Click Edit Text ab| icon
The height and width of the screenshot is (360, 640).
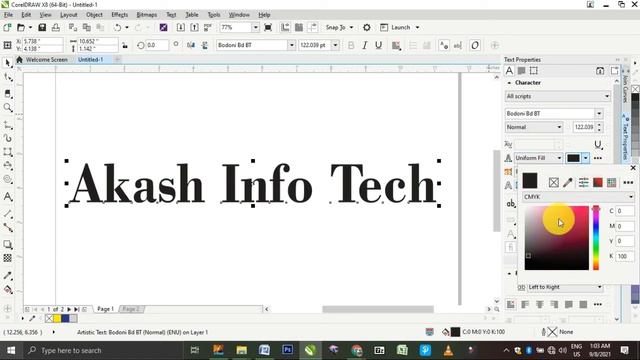pyautogui.click(x=458, y=45)
